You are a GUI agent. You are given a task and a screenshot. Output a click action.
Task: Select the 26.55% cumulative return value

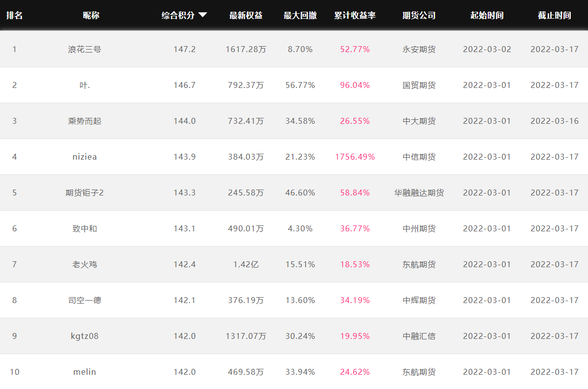point(355,121)
